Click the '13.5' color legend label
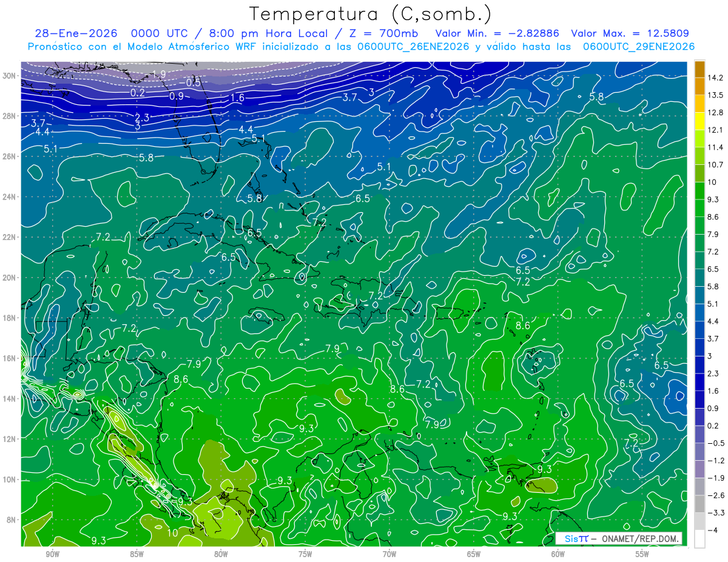 pos(715,95)
